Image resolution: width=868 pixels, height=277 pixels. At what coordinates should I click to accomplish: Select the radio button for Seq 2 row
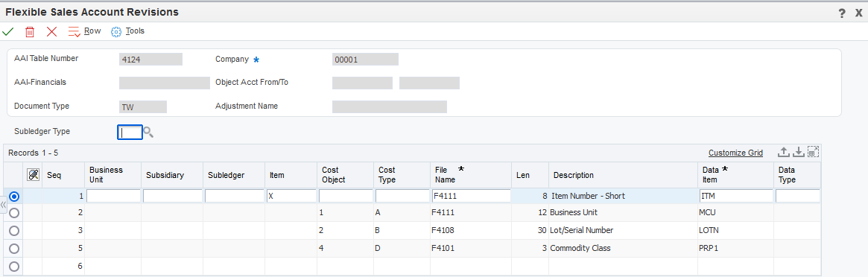(14, 213)
